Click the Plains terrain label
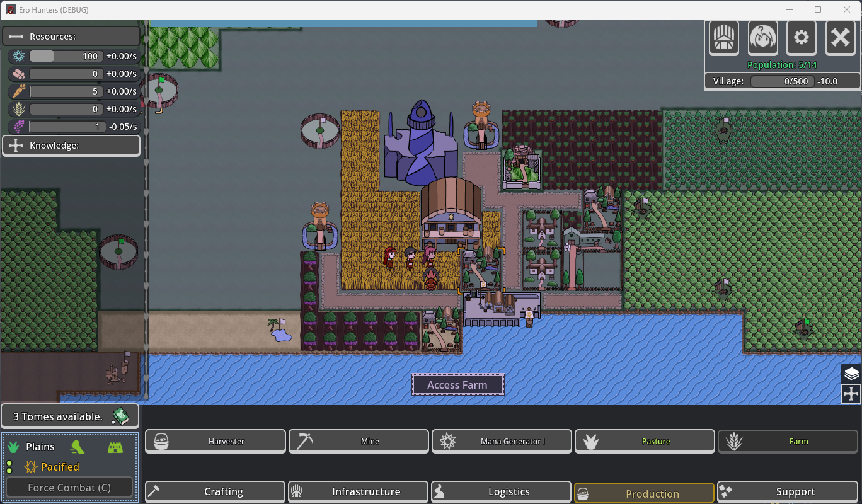This screenshot has height=504, width=862. point(40,447)
